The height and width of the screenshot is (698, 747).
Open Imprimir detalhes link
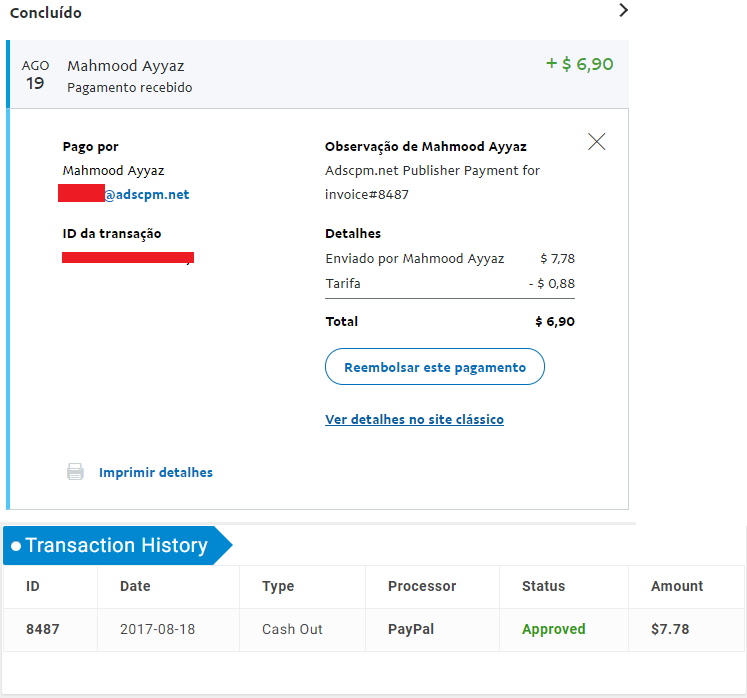(x=156, y=473)
